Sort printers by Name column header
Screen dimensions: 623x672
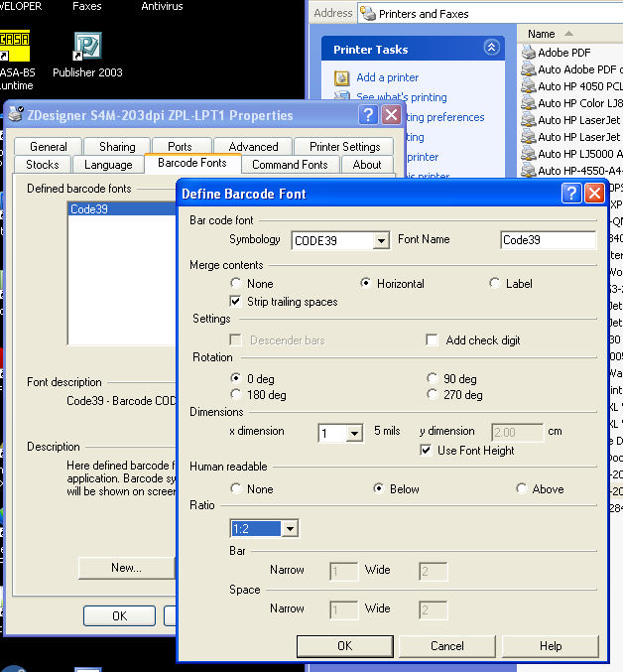[542, 34]
